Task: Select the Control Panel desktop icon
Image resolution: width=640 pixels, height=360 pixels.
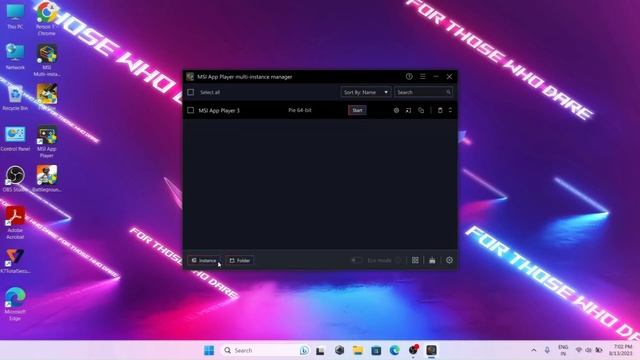Action: (x=15, y=138)
